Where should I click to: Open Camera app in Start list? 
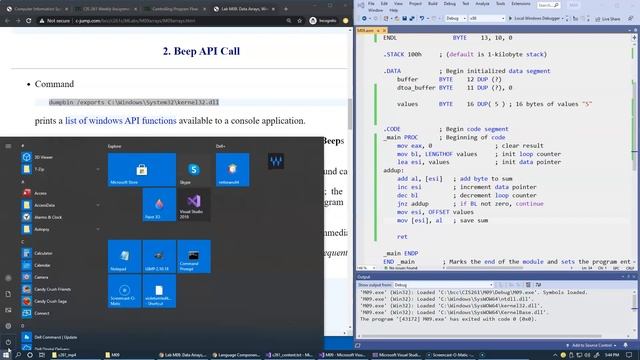(59, 277)
